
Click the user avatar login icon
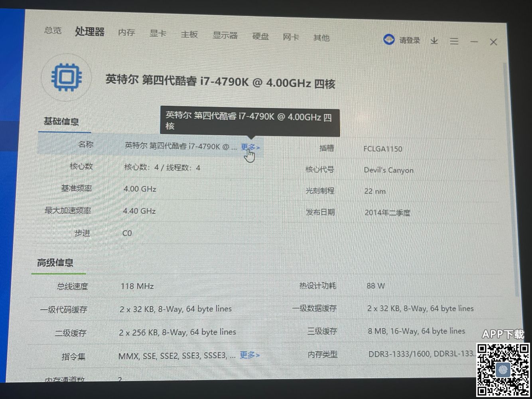pyautogui.click(x=388, y=40)
